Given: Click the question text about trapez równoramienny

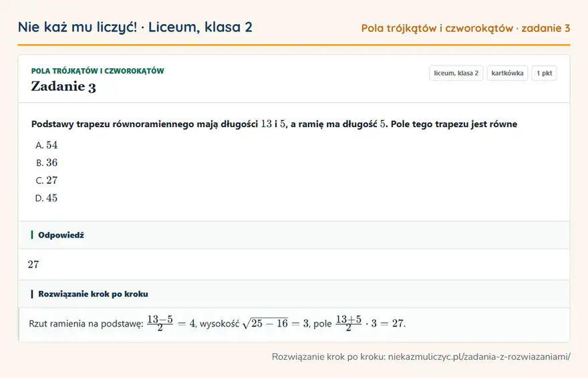Looking at the screenshot, I should click(x=274, y=124).
